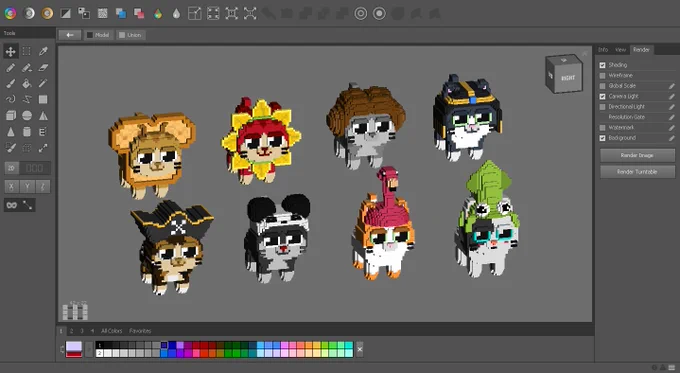Edit Global Scale settings pencil icon
The width and height of the screenshot is (680, 373).
[x=671, y=86]
